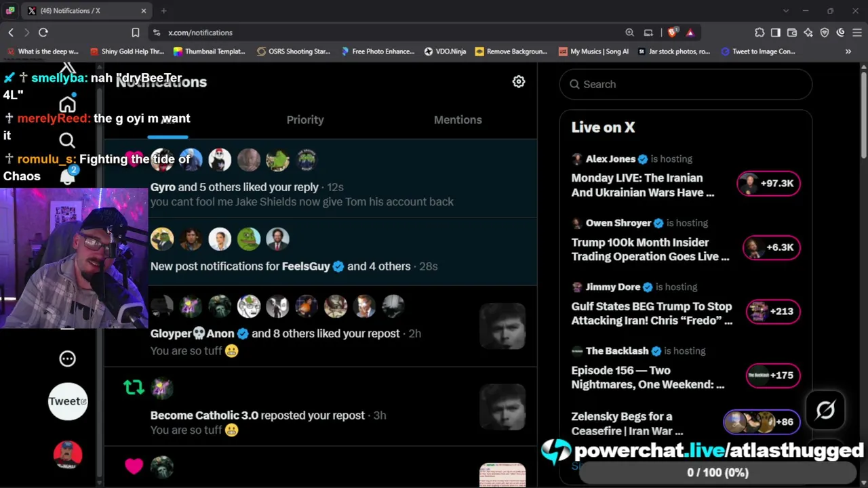Join Alex Jones live with +97.3K listeners
The image size is (868, 488).
769,184
